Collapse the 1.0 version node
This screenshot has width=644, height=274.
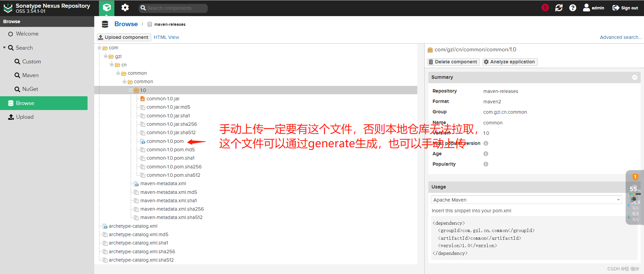131,90
